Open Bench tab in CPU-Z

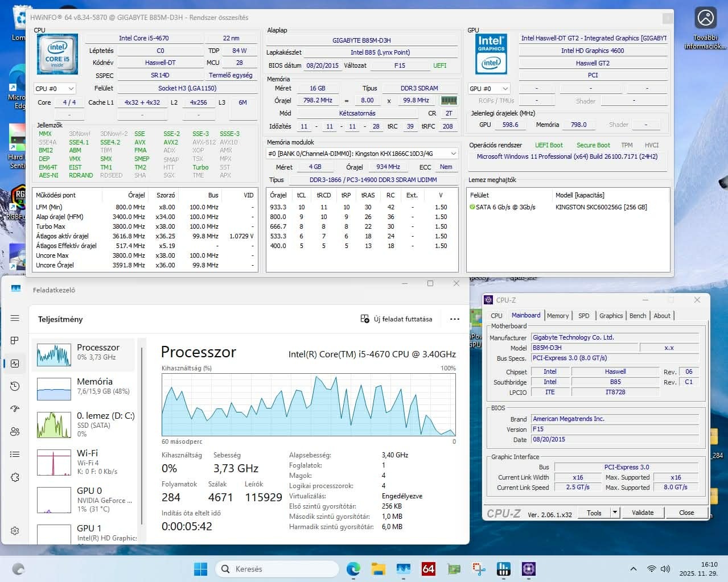tap(638, 316)
